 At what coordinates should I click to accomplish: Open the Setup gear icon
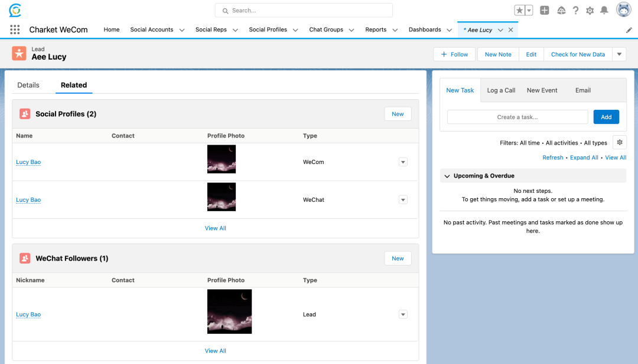coord(590,11)
